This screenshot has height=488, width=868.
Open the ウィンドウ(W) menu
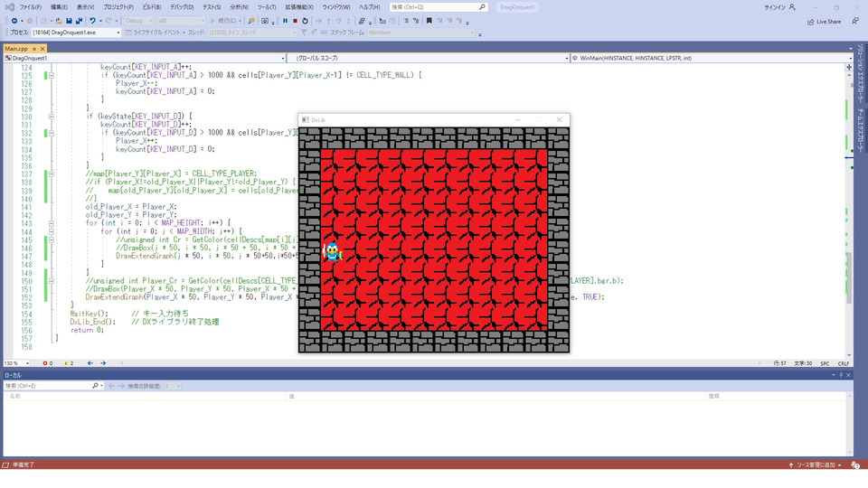click(x=336, y=7)
